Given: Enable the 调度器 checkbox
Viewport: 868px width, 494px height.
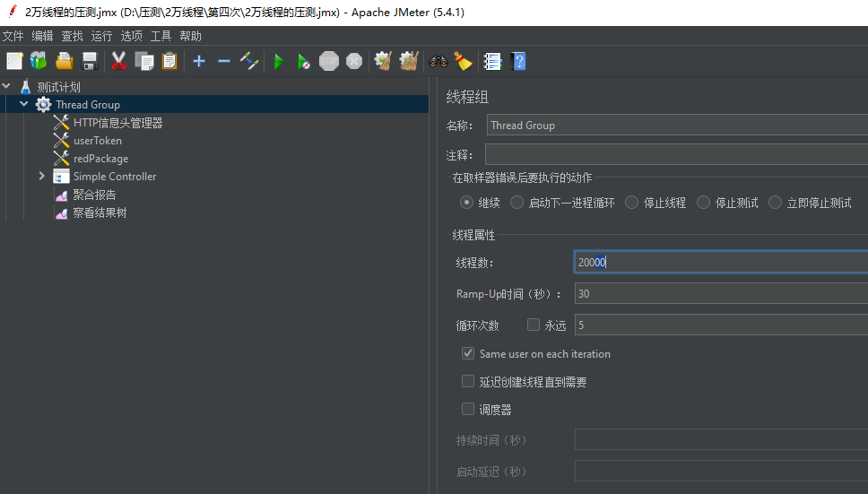Looking at the screenshot, I should (468, 409).
